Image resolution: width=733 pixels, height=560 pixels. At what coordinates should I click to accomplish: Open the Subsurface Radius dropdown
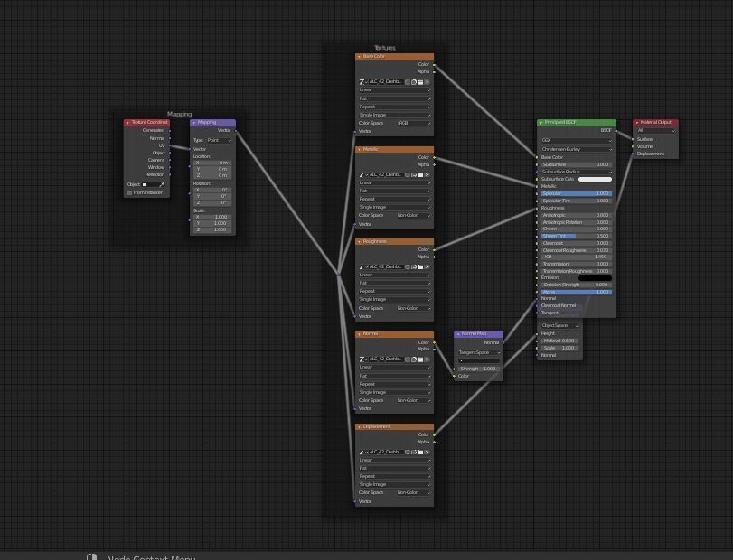tap(577, 172)
